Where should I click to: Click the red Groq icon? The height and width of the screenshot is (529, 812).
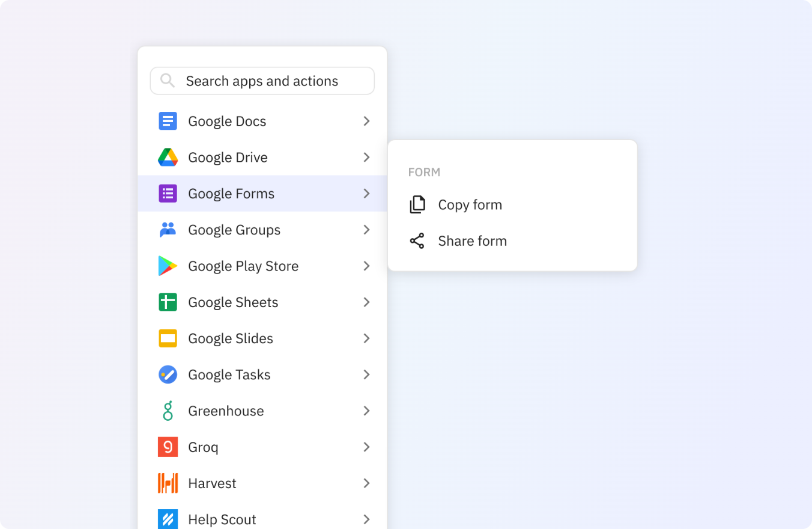pos(168,447)
